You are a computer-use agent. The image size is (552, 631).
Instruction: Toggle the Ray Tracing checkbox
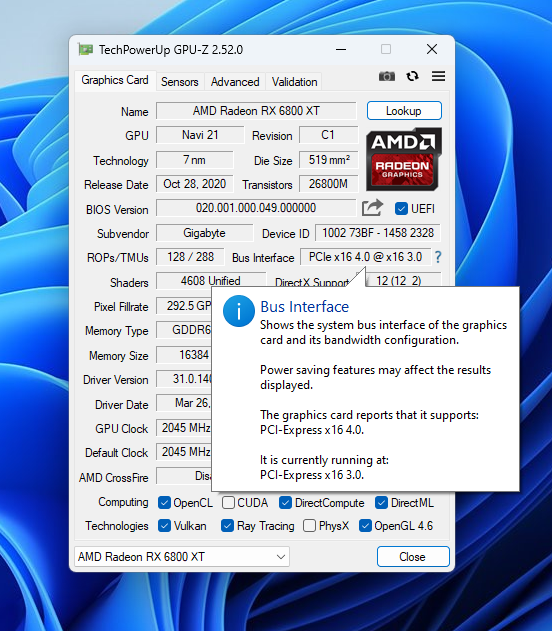click(227, 526)
